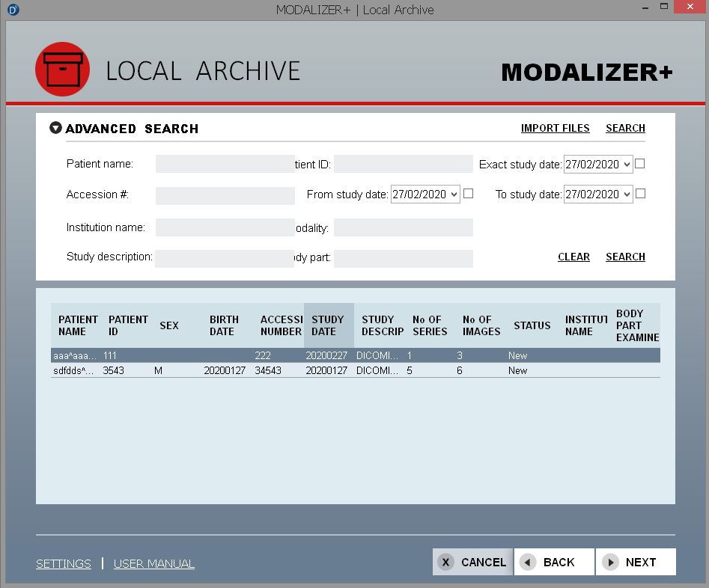Click the Patient name input field

(x=225, y=164)
